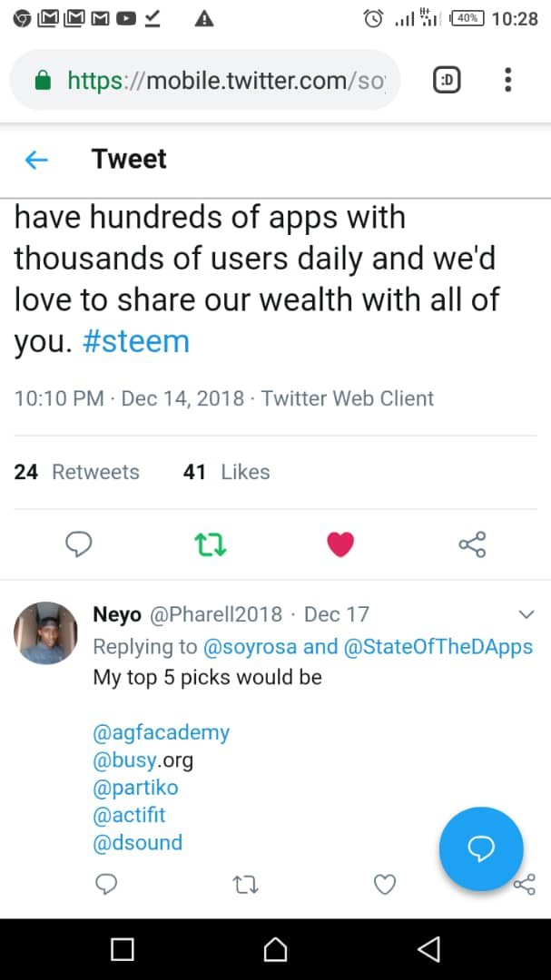Open the #steem hashtag
551x980 pixels.
(135, 342)
